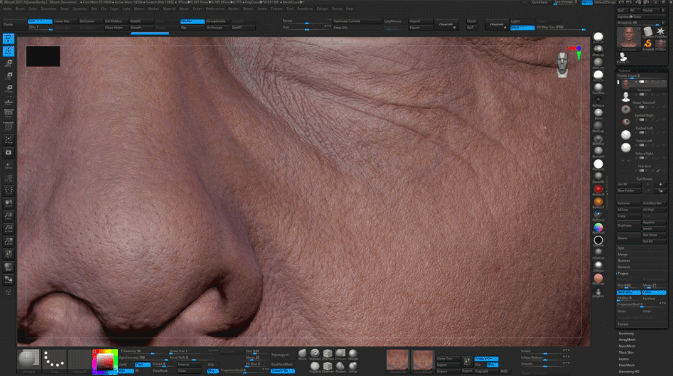
Task: Click the head camera view navigator
Action: [x=562, y=65]
